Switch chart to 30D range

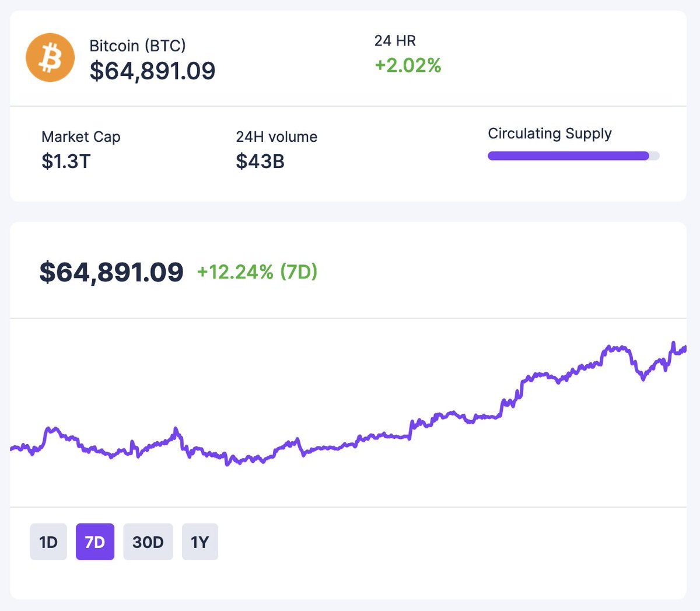pos(148,542)
